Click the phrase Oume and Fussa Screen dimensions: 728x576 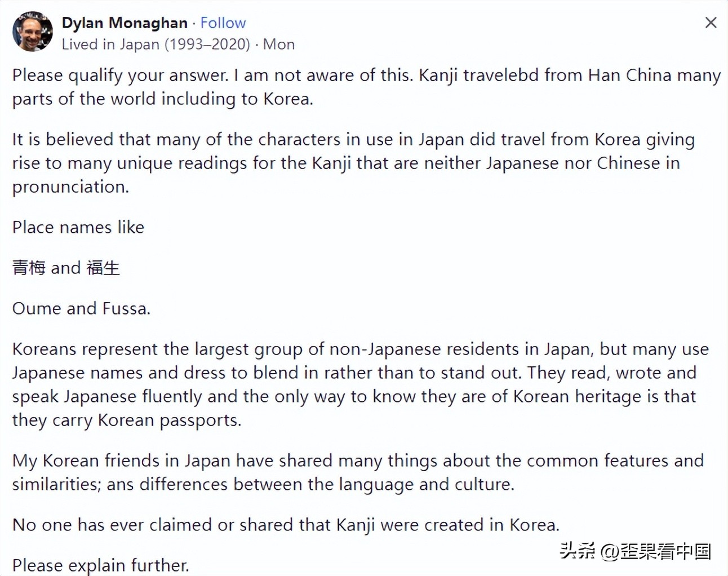pos(81,308)
